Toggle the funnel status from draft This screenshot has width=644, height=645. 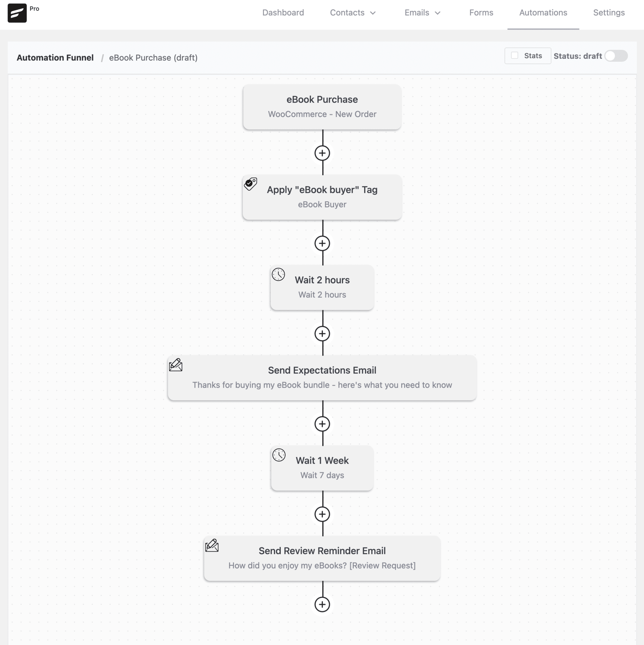pyautogui.click(x=616, y=56)
